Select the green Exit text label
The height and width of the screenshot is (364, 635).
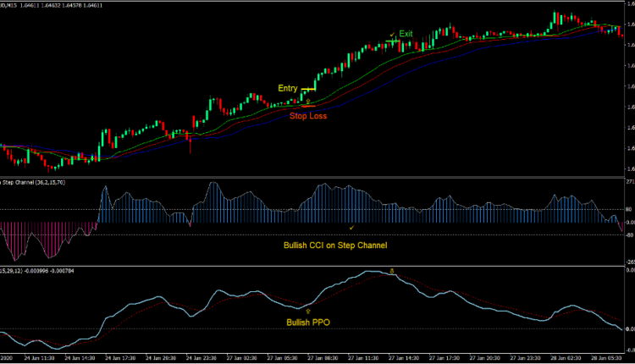(406, 33)
